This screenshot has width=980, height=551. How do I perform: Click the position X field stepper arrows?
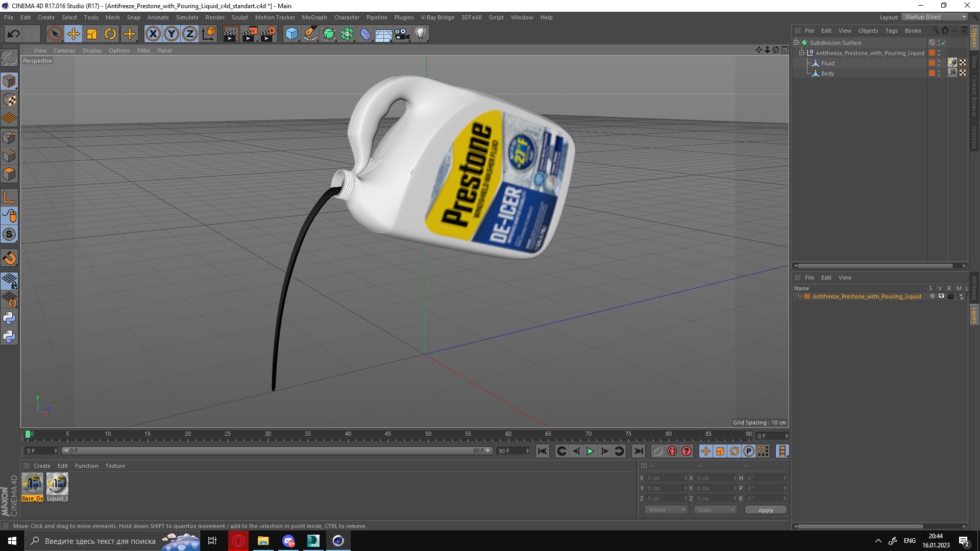[x=685, y=478]
